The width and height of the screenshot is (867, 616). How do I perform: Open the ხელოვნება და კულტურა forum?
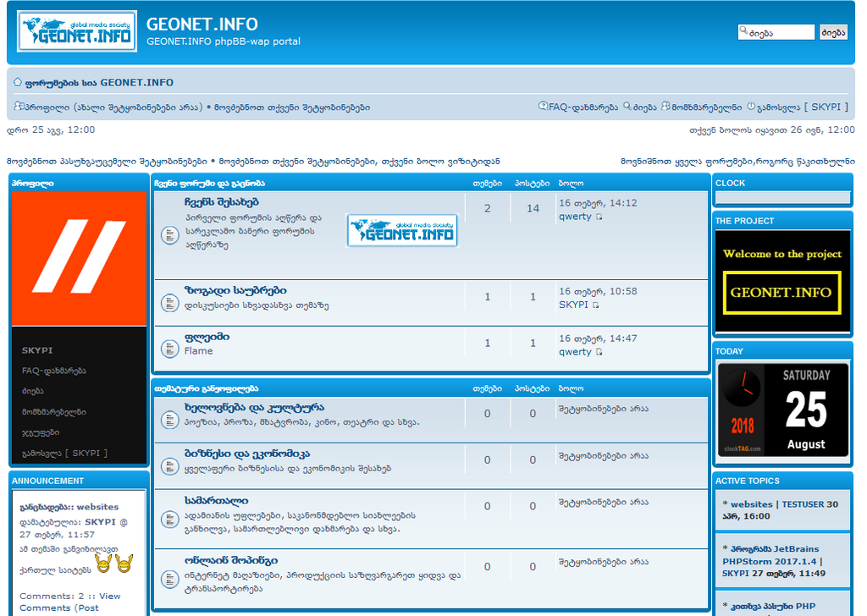[254, 408]
